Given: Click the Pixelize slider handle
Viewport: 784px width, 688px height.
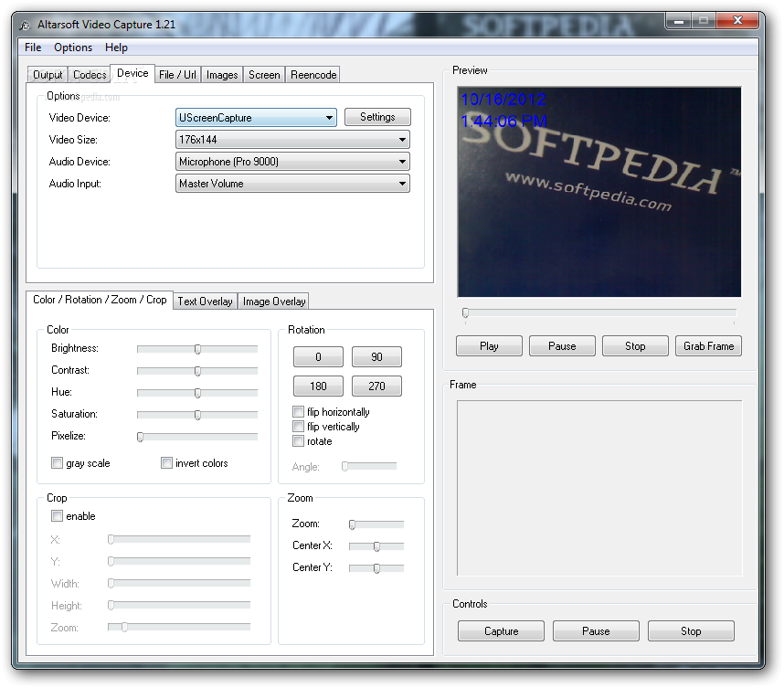Looking at the screenshot, I should click(141, 437).
